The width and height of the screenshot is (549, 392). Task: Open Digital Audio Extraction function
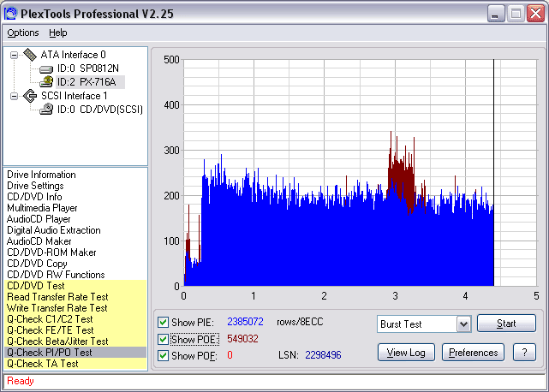coord(54,230)
